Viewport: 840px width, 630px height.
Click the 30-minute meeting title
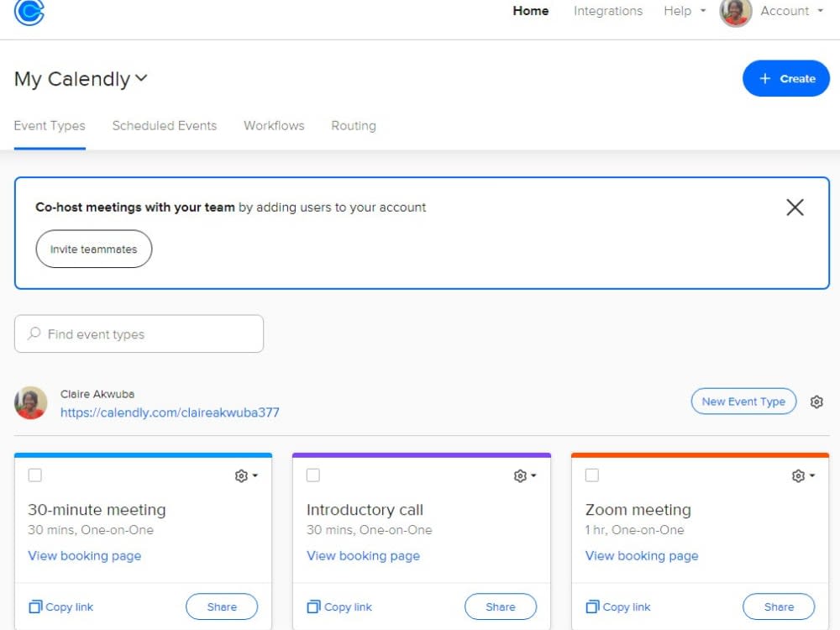point(97,510)
